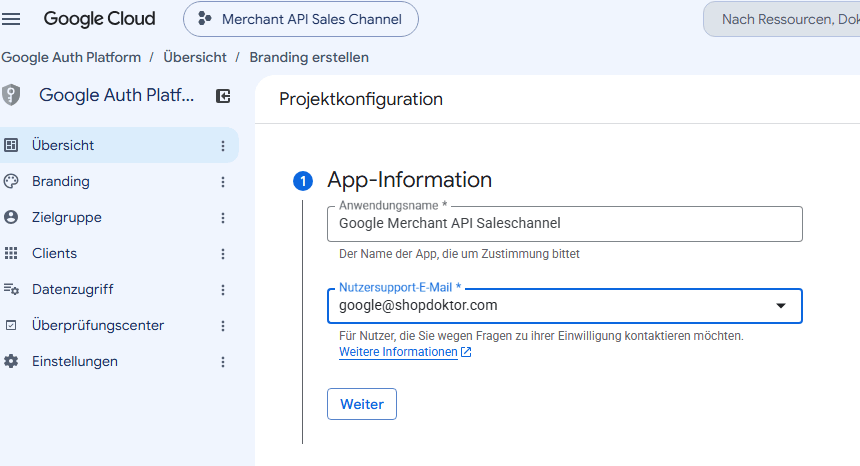860x466 pixels.
Task: Click the Google Cloud logo
Action: tap(99, 19)
